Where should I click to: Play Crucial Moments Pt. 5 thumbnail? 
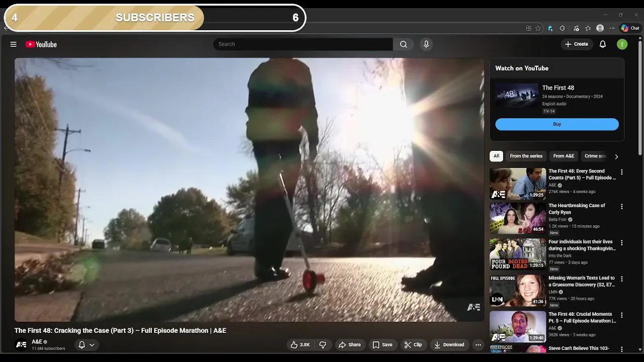click(x=518, y=327)
